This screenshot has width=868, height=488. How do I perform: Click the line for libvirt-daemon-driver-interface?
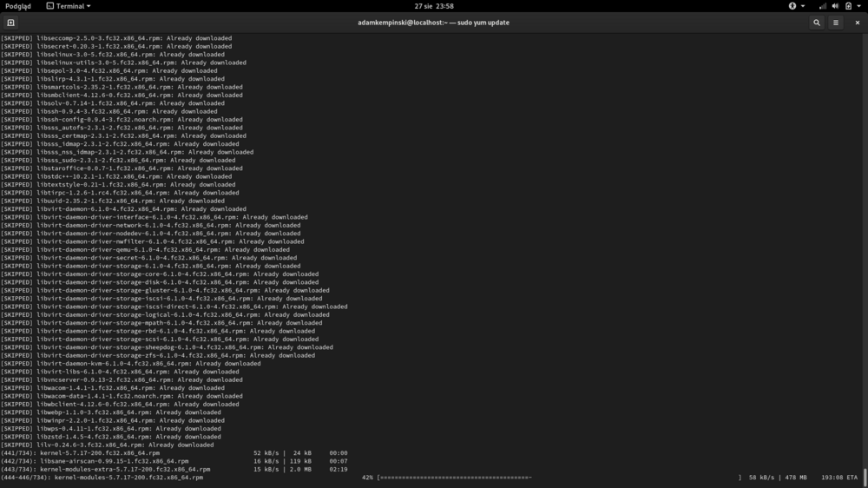coord(155,217)
